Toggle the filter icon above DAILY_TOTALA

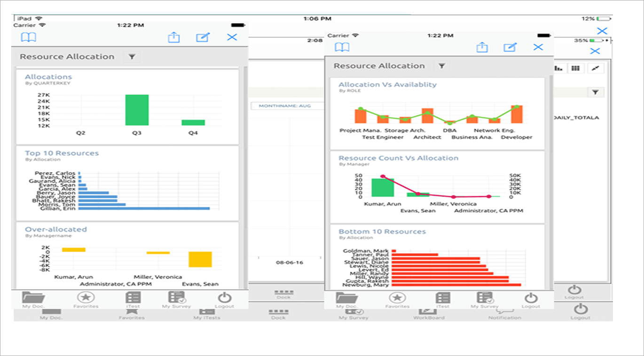595,92
